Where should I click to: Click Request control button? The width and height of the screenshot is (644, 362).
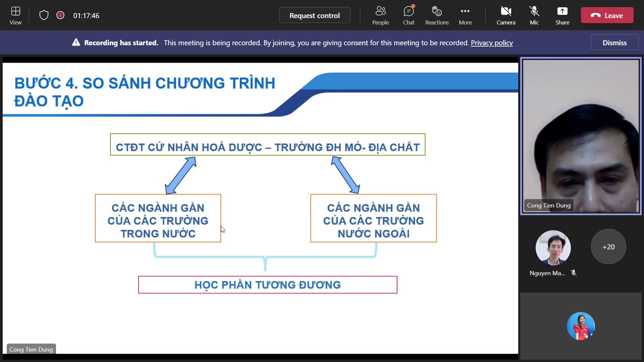(x=315, y=15)
